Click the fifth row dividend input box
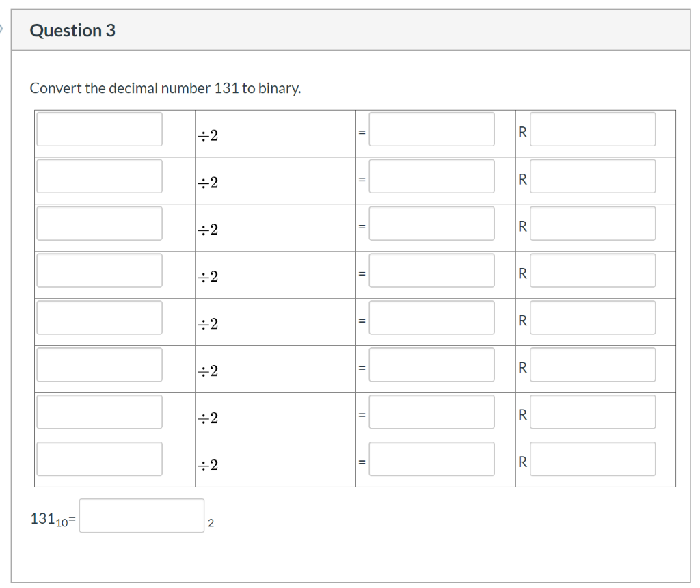The width and height of the screenshot is (700, 588). pyautogui.click(x=98, y=317)
